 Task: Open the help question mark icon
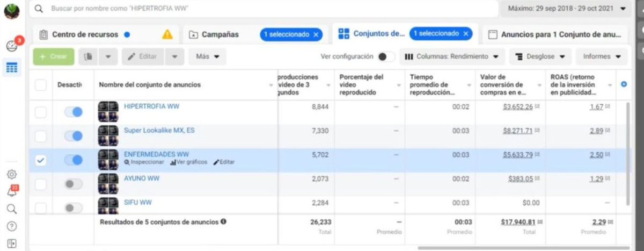pos(12,226)
